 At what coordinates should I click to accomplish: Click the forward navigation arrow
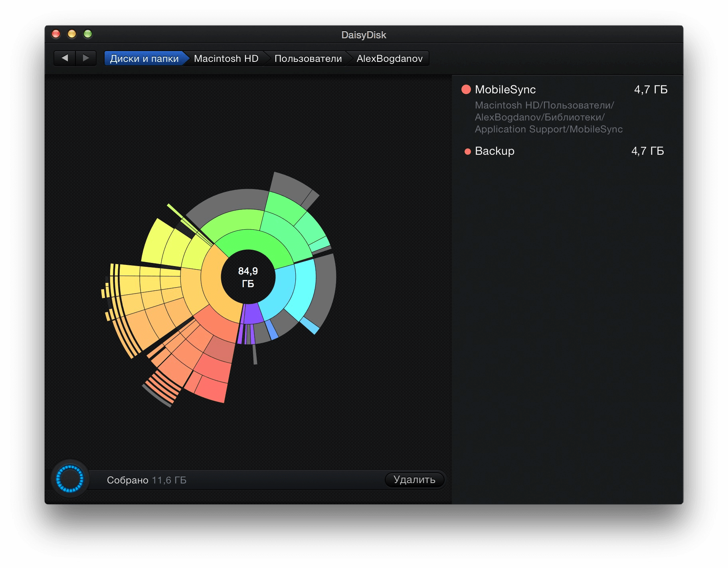coord(85,58)
